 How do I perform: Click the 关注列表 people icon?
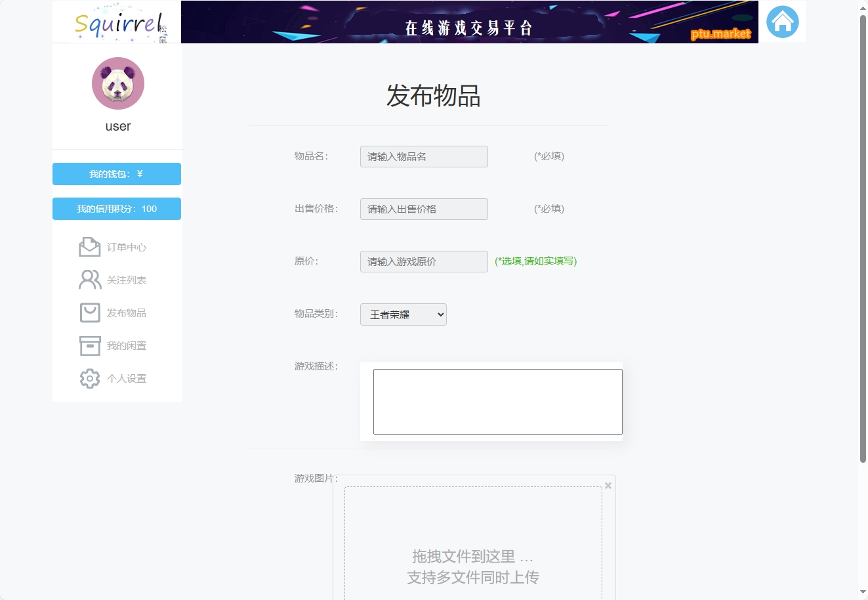[89, 279]
